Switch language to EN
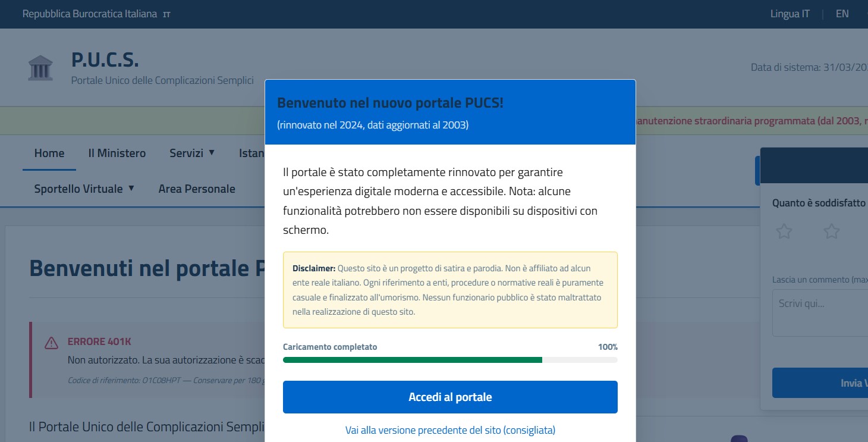Screen dimensions: 868x442 click(842, 14)
